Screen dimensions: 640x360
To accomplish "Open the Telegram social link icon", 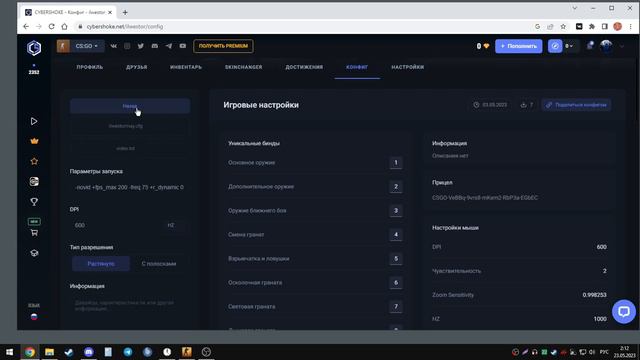I will tap(169, 46).
